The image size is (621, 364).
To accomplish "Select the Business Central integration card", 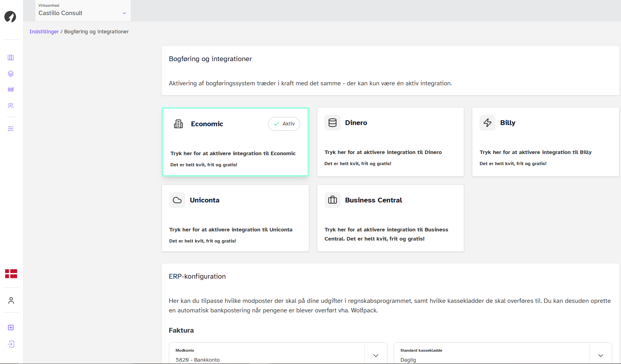I will 390,218.
